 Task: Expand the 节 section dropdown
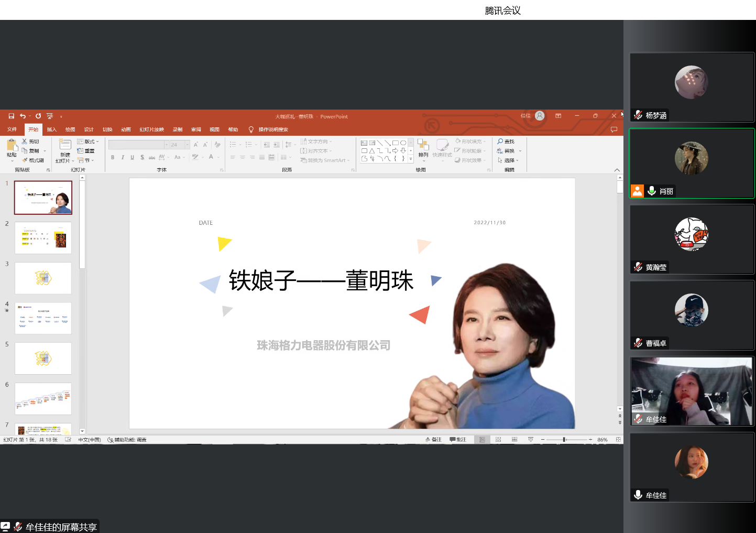86,160
